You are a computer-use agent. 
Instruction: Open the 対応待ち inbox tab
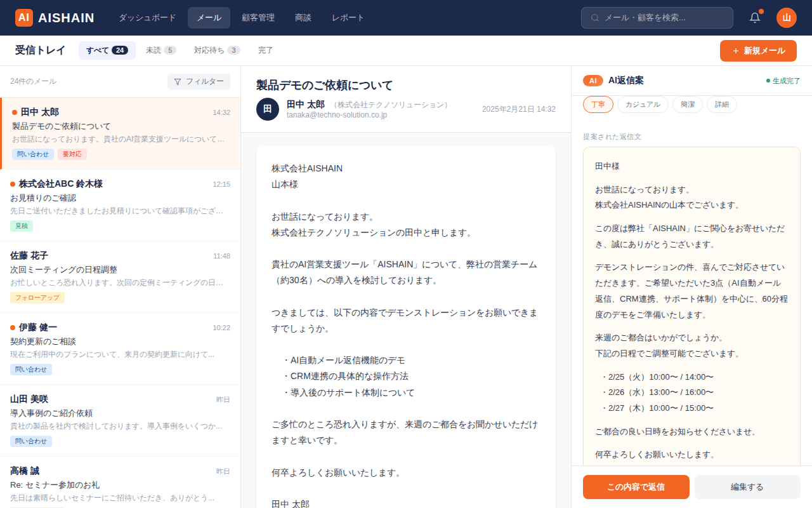216,50
